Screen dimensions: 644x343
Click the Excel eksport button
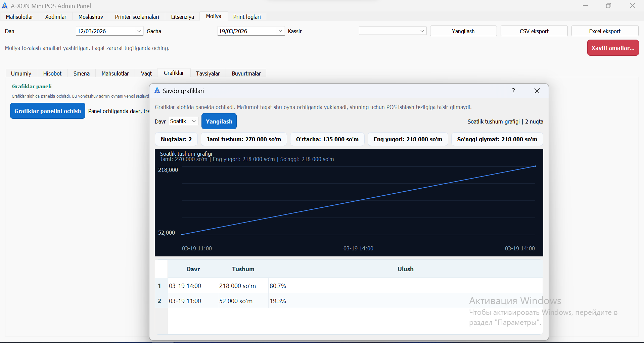604,31
